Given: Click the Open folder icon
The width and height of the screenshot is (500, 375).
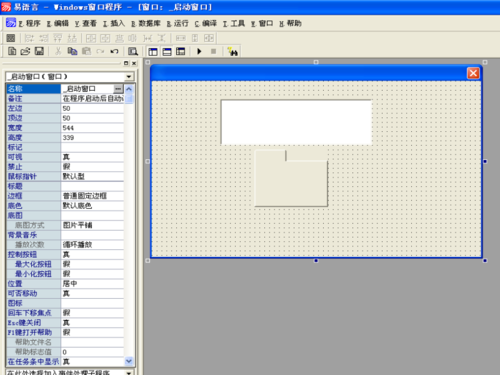Looking at the screenshot, I should [x=25, y=51].
